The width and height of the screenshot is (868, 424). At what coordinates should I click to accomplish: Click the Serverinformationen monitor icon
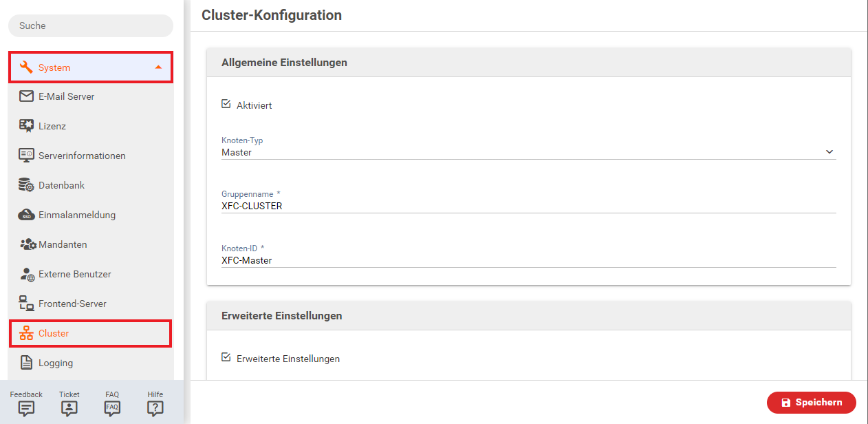(x=26, y=156)
